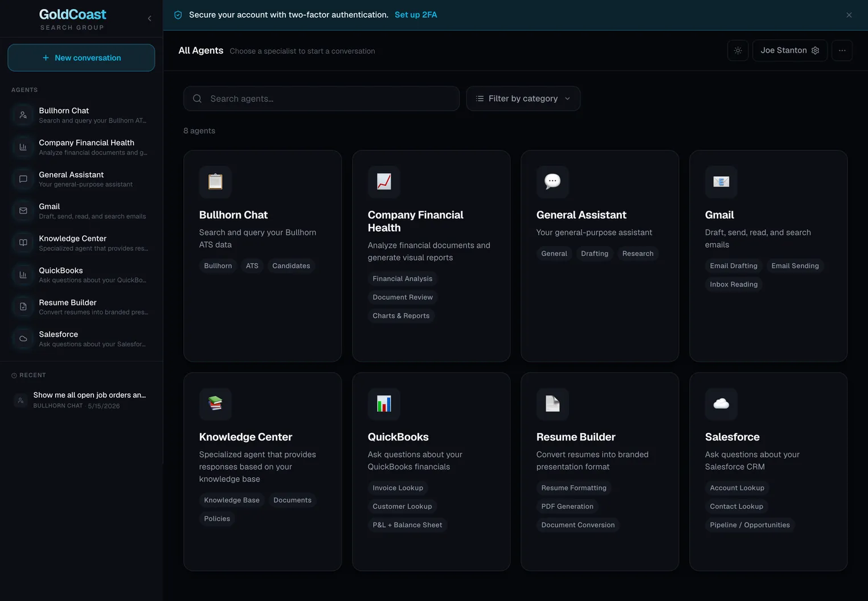
Task: Open recent 'Show me all open job orders' chat
Action: pos(81,400)
